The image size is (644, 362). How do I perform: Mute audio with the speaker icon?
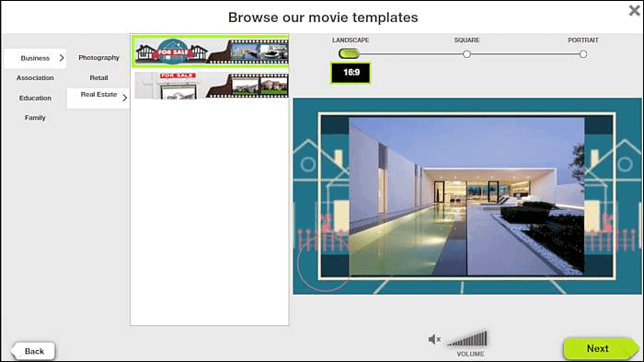[x=434, y=339]
